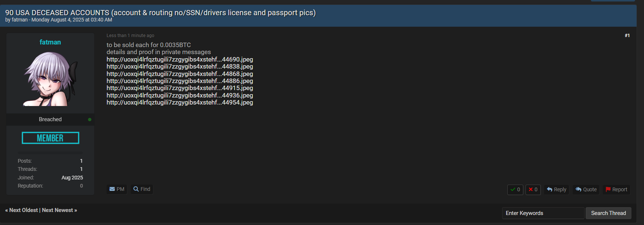Click the Find magnifier icon
Viewport: 644px width, 225px height.
pyautogui.click(x=136, y=189)
